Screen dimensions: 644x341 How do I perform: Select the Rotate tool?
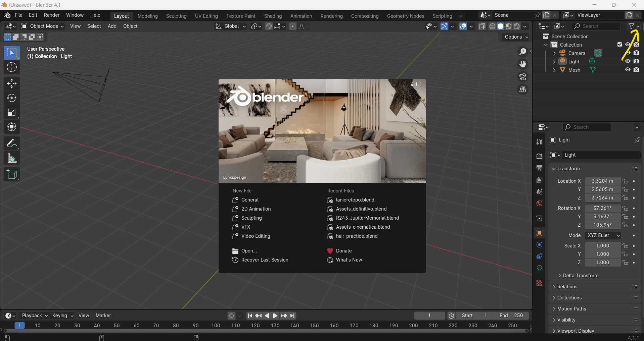coord(12,98)
